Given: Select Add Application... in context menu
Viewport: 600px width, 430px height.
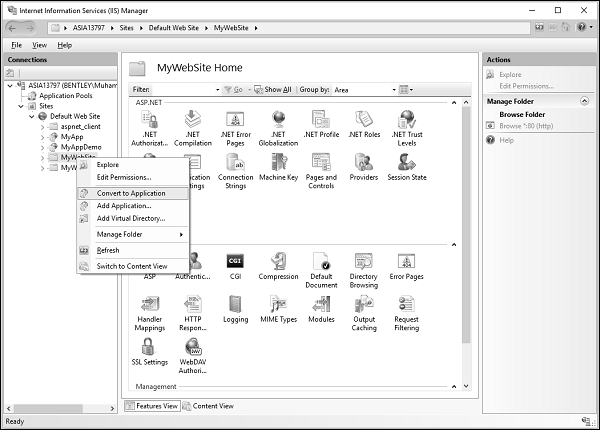Looking at the screenshot, I should coord(132,206).
